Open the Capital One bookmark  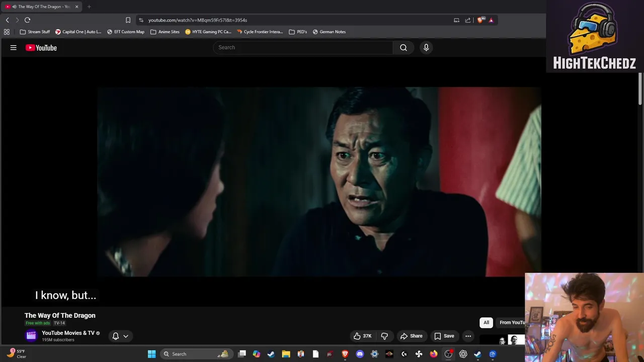pyautogui.click(x=78, y=32)
